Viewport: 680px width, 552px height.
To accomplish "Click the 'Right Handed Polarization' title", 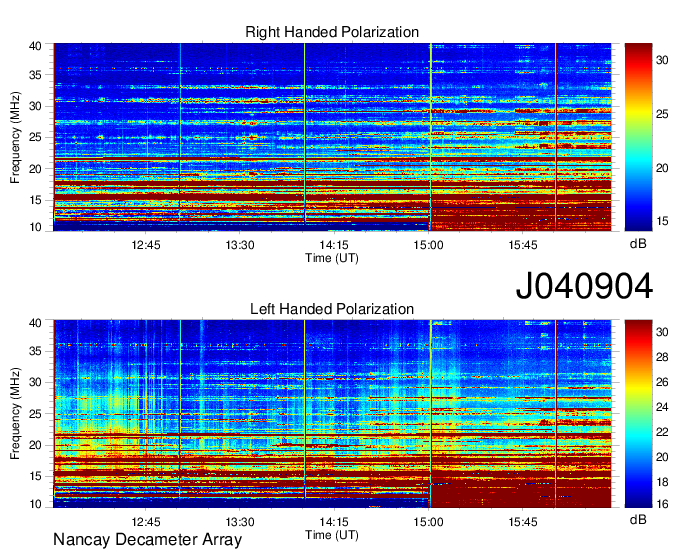I will click(332, 32).
